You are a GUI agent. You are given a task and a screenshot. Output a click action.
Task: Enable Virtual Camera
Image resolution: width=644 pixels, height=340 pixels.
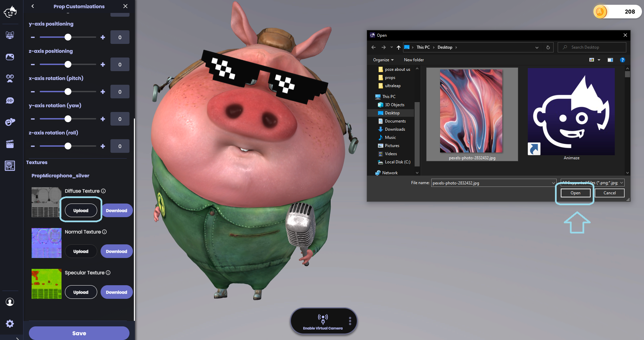(x=323, y=321)
